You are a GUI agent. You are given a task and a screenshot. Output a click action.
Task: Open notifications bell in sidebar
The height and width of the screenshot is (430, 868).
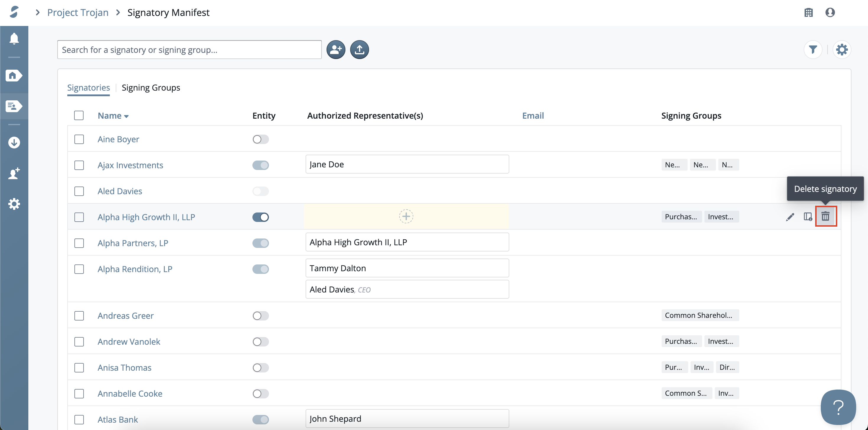click(x=14, y=39)
